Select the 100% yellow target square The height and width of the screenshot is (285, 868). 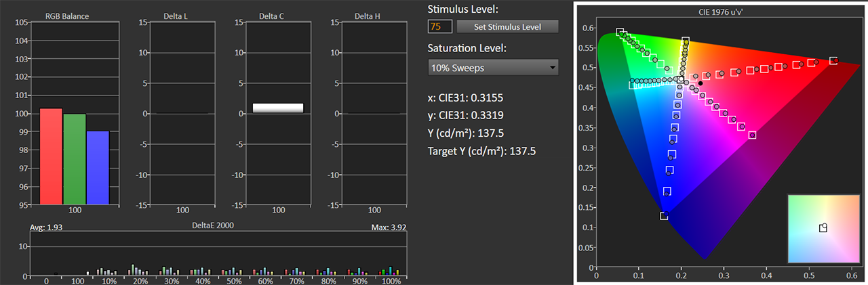[686, 41]
